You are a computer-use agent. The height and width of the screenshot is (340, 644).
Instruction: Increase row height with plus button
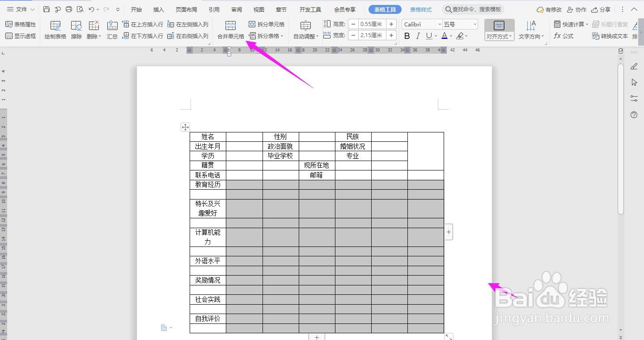click(x=391, y=24)
